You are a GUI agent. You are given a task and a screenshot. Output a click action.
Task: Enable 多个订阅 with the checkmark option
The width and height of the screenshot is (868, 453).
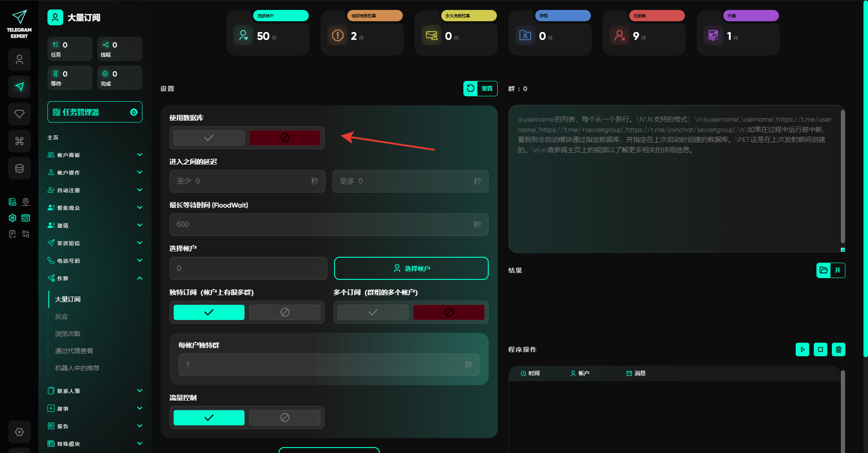[x=373, y=312]
